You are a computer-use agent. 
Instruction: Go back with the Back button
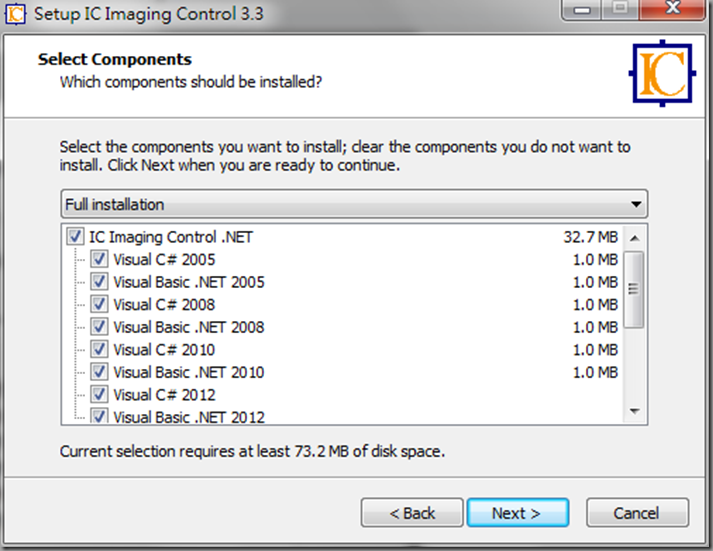click(x=412, y=513)
